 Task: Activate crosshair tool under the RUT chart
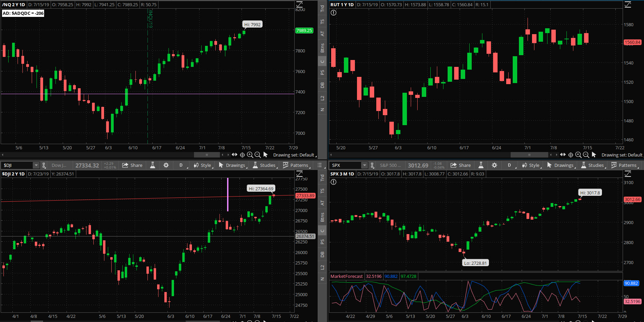click(571, 155)
